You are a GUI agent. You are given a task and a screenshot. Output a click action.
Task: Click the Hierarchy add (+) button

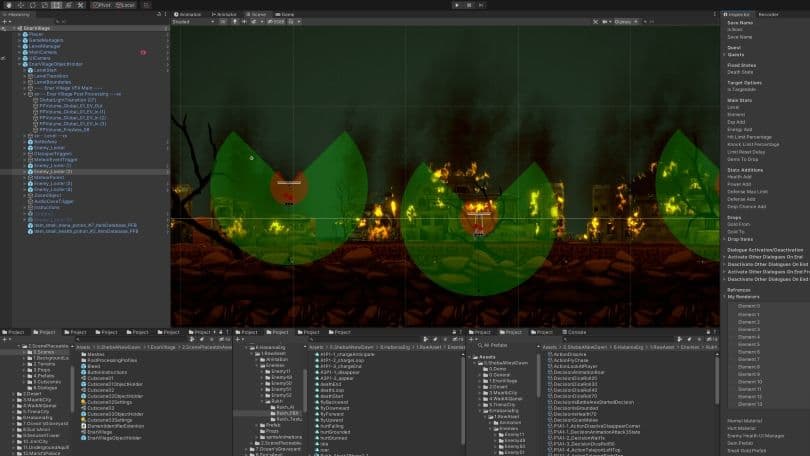click(x=7, y=21)
